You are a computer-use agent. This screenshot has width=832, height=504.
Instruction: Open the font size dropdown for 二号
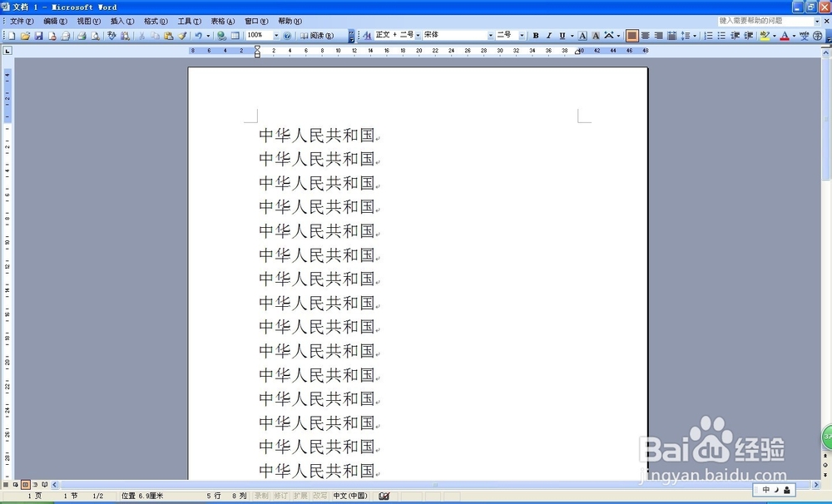pyautogui.click(x=522, y=36)
